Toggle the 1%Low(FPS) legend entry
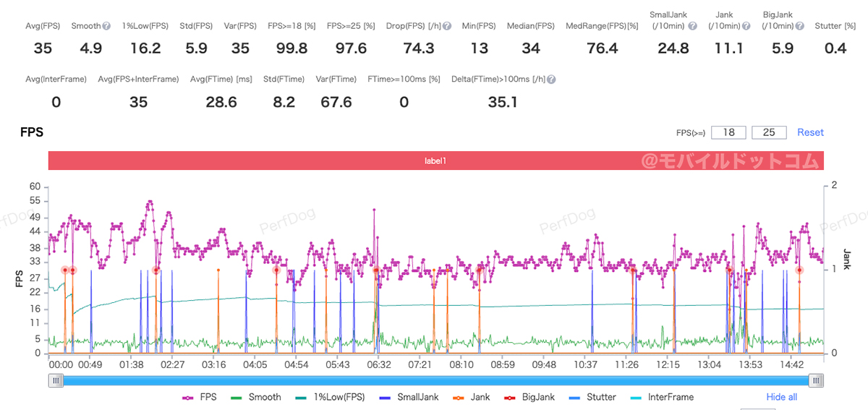This screenshot has height=410, width=868. (x=330, y=397)
